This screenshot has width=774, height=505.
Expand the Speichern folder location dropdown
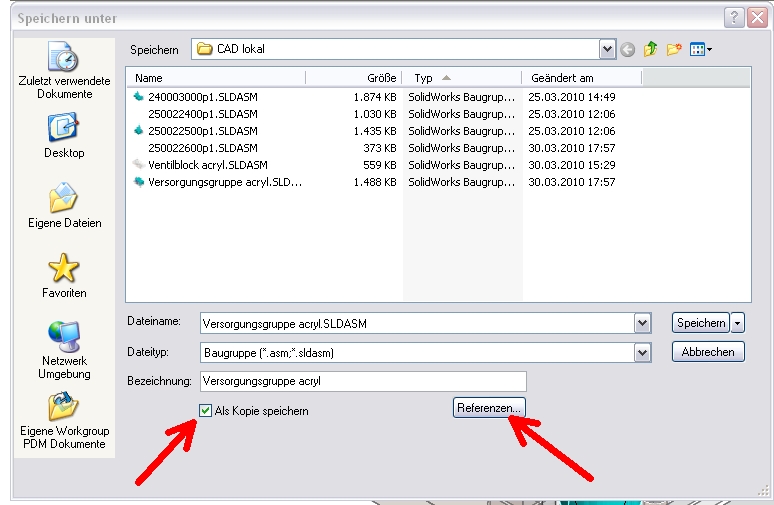click(x=608, y=49)
